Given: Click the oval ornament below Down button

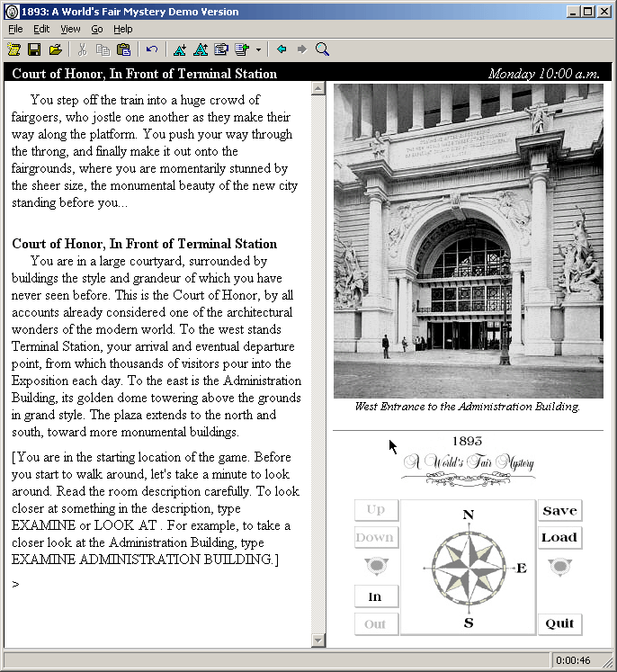Looking at the screenshot, I should click(x=376, y=566).
